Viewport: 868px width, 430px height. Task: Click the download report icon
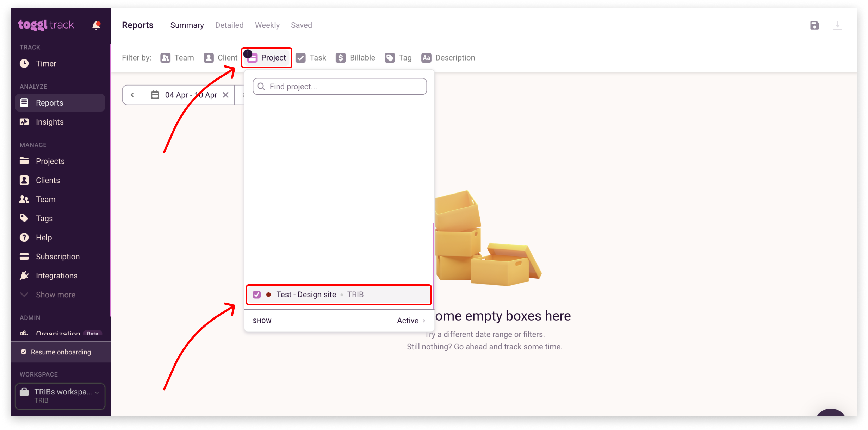click(x=838, y=25)
